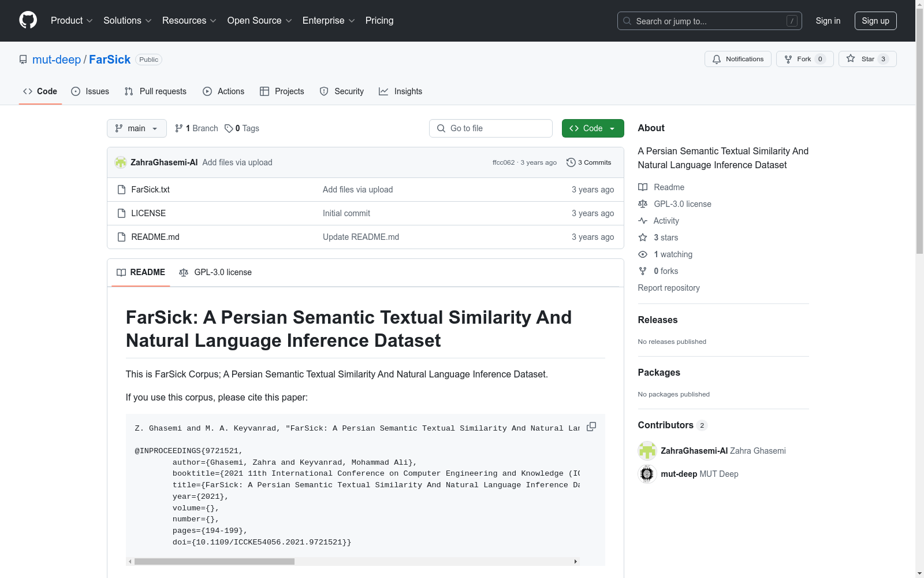Open ZahraGhasemi-AI commit author avatar
The height and width of the screenshot is (578, 924).
point(121,162)
